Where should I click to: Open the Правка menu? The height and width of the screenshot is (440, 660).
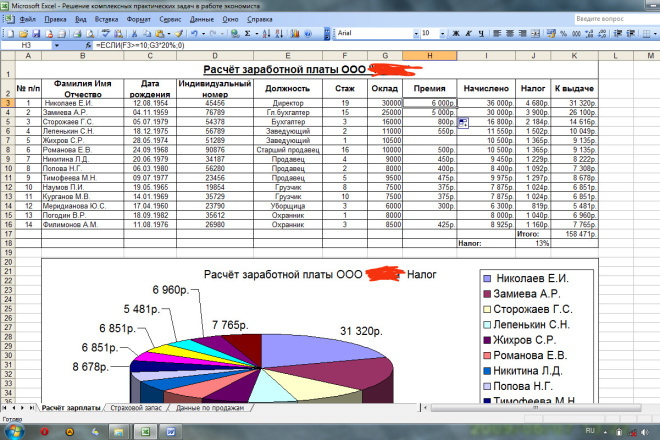(55, 19)
